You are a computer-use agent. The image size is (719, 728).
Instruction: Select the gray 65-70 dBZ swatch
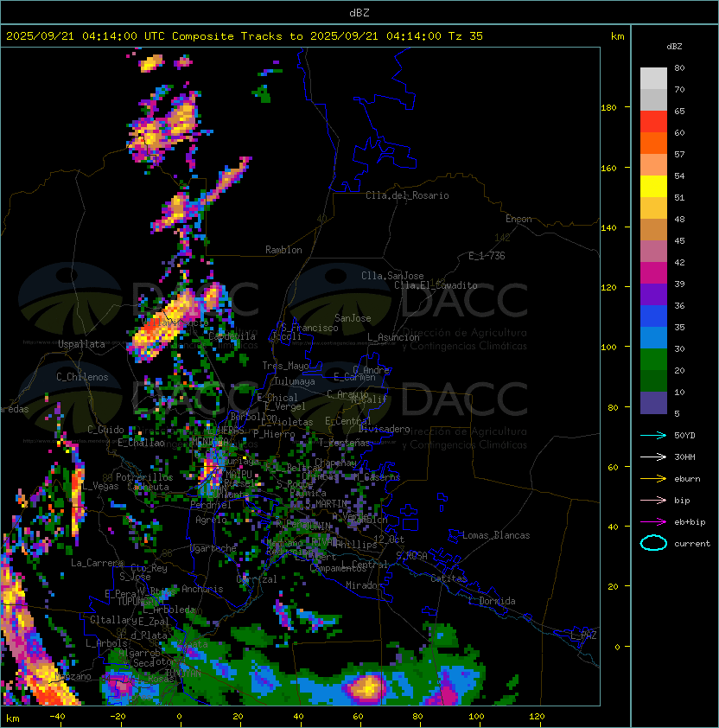click(653, 99)
